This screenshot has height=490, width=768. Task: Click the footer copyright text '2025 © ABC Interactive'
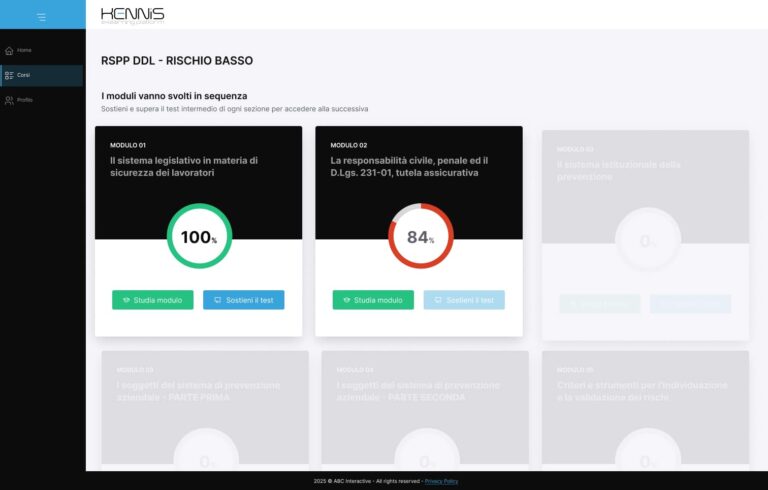click(342, 481)
